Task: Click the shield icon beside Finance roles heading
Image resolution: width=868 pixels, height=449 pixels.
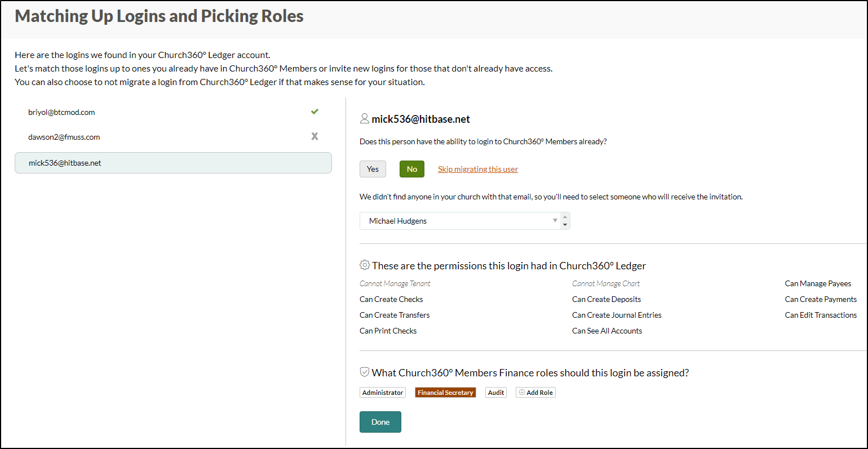Action: pos(365,372)
